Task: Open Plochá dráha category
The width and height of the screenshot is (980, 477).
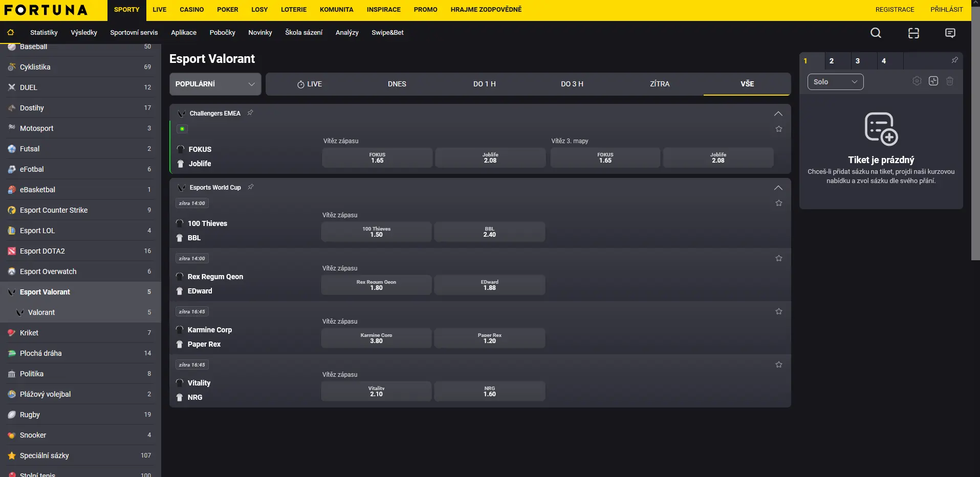Action: [80, 353]
